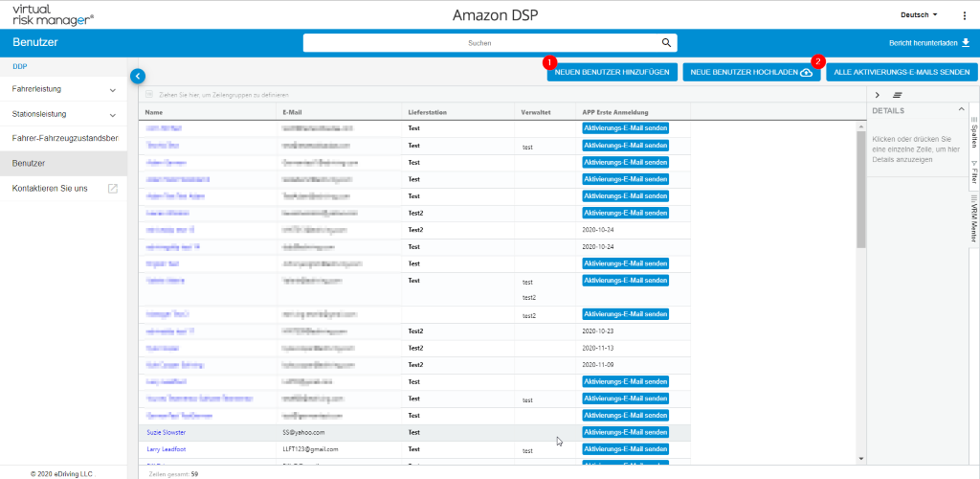Open Fahrer-Fahrzeugzustandsbericht in the sidebar
Image resolution: width=980 pixels, height=479 pixels.
[x=64, y=138]
